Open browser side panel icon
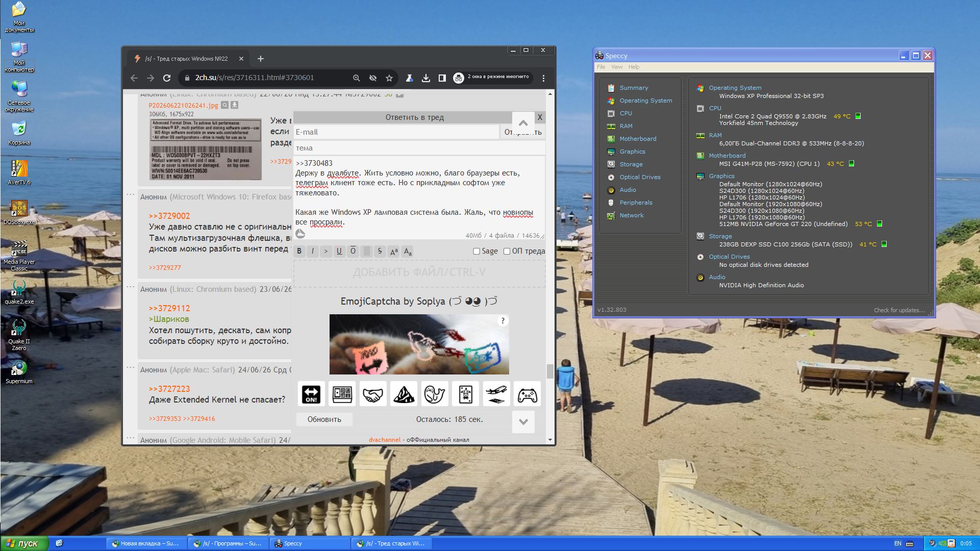Viewport: 980px width, 551px height. point(442,78)
